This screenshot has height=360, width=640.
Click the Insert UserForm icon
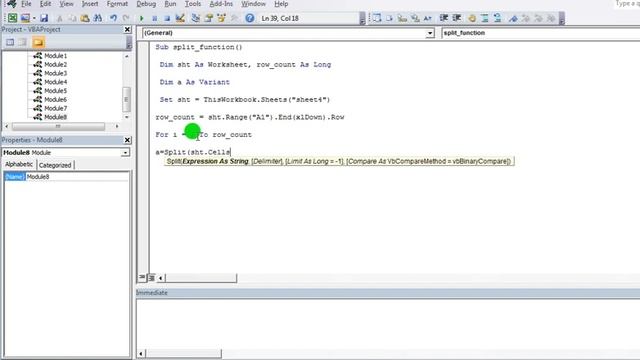click(x=25, y=18)
